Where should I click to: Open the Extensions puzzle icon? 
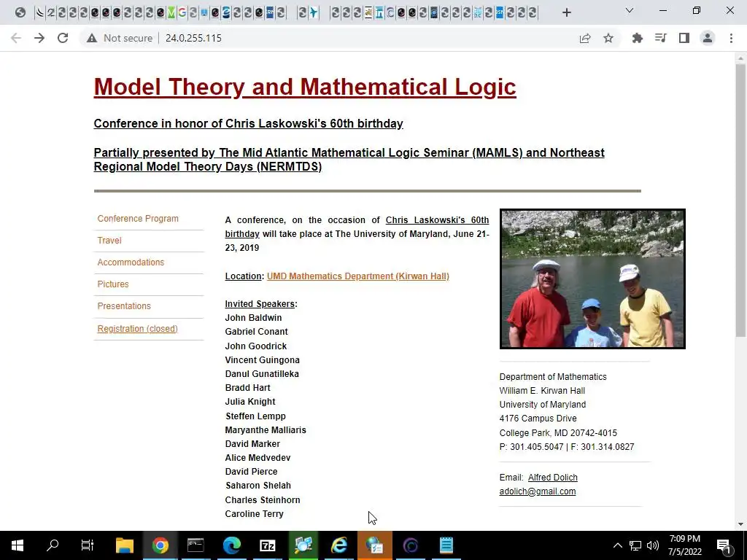638,38
